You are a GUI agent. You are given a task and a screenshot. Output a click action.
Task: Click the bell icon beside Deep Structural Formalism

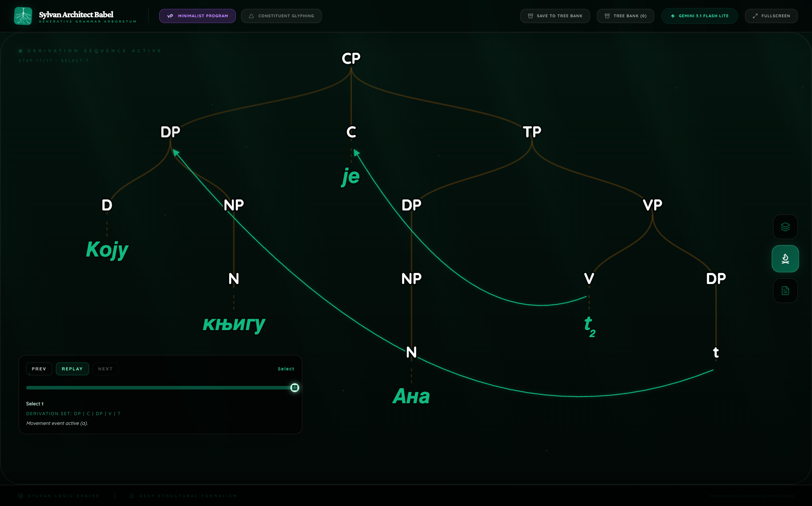tap(132, 496)
